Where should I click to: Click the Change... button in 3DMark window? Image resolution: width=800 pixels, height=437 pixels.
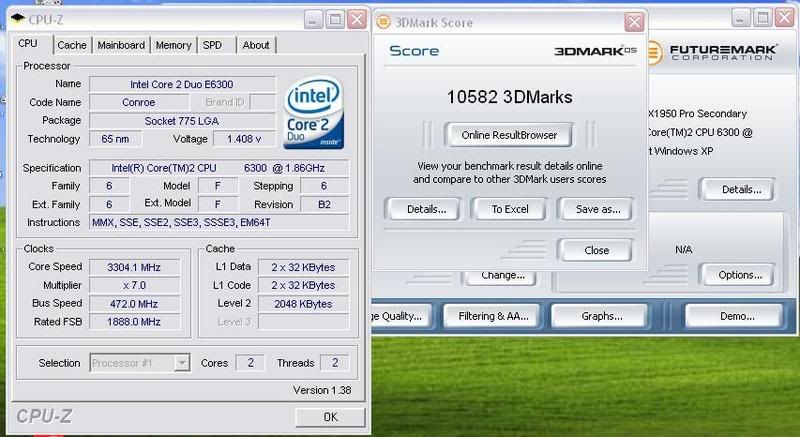(x=503, y=277)
